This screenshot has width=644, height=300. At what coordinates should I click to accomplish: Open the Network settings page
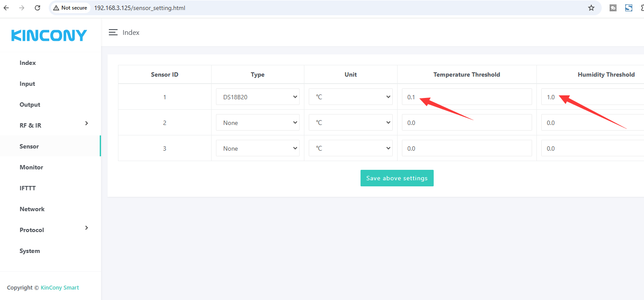(32, 209)
